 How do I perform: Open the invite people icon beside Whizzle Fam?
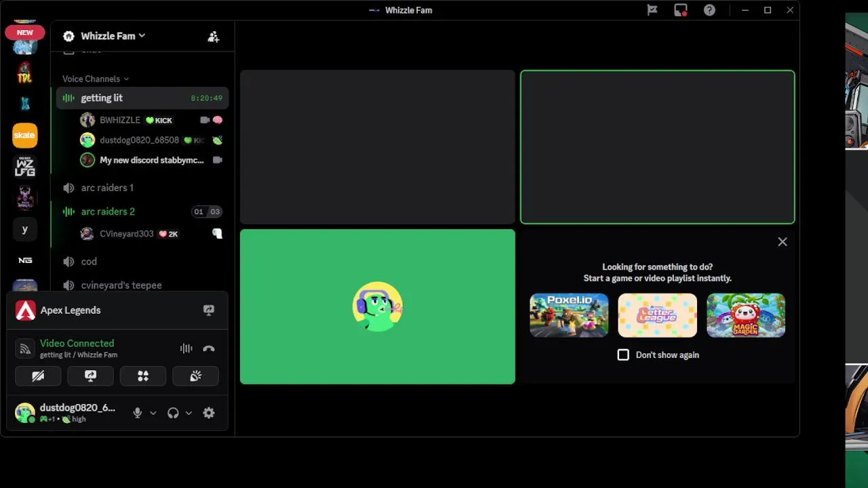[213, 37]
